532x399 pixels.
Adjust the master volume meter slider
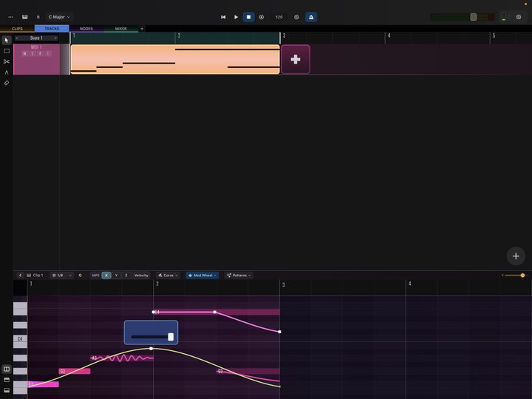473,17
